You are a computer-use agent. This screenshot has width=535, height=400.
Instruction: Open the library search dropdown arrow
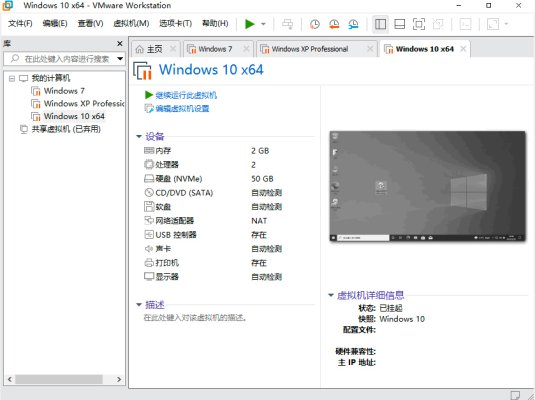[120, 59]
